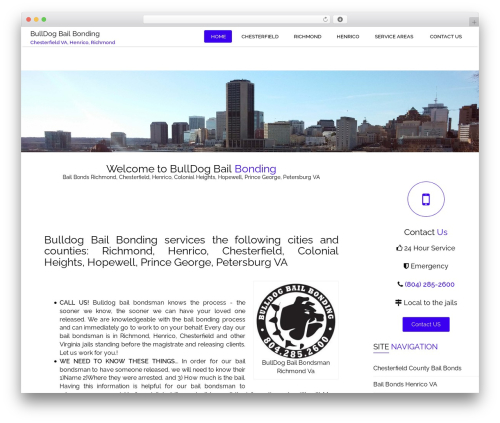Click the circled mobile phone icon
Screen dimensions: 500x423
point(426,199)
